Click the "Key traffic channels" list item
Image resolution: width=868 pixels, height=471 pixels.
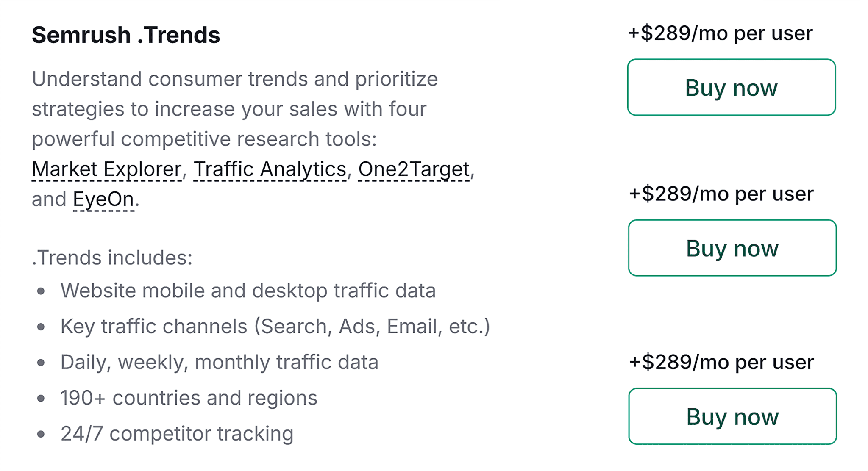[275, 326]
